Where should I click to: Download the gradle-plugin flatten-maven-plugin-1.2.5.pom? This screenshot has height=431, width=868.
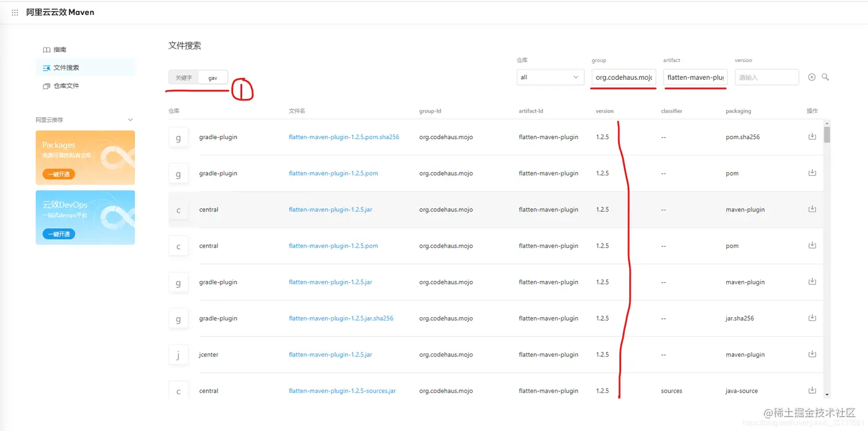(812, 173)
